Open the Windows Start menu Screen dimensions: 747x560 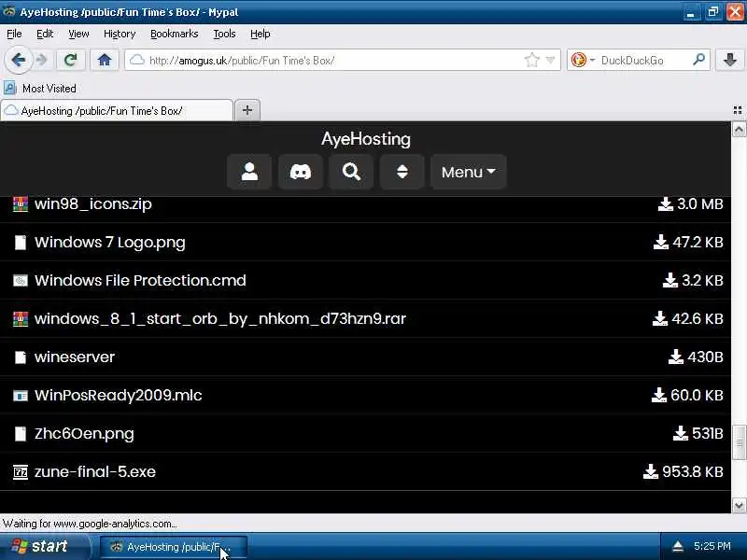click(43, 546)
